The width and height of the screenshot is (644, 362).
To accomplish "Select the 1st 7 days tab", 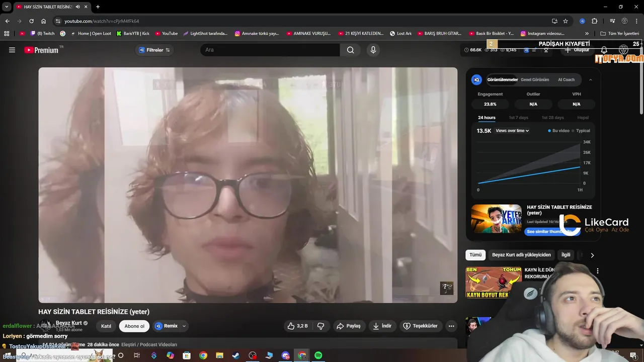I will click(x=519, y=118).
